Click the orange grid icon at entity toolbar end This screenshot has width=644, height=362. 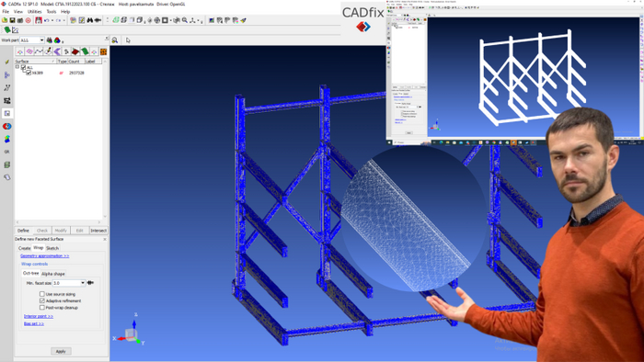coord(103,51)
